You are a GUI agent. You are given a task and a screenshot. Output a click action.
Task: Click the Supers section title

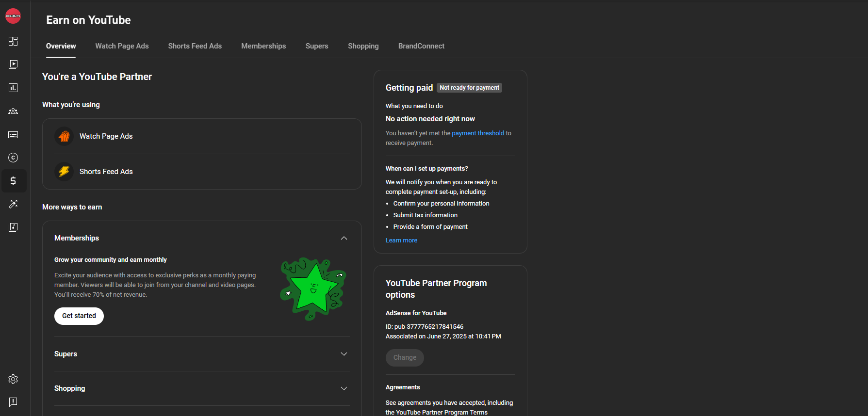click(66, 354)
